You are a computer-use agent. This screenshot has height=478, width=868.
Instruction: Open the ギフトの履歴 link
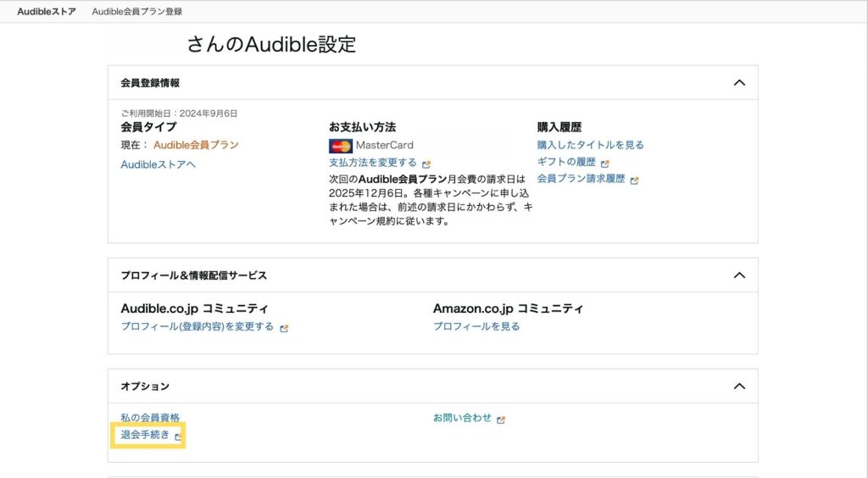pyautogui.click(x=566, y=162)
